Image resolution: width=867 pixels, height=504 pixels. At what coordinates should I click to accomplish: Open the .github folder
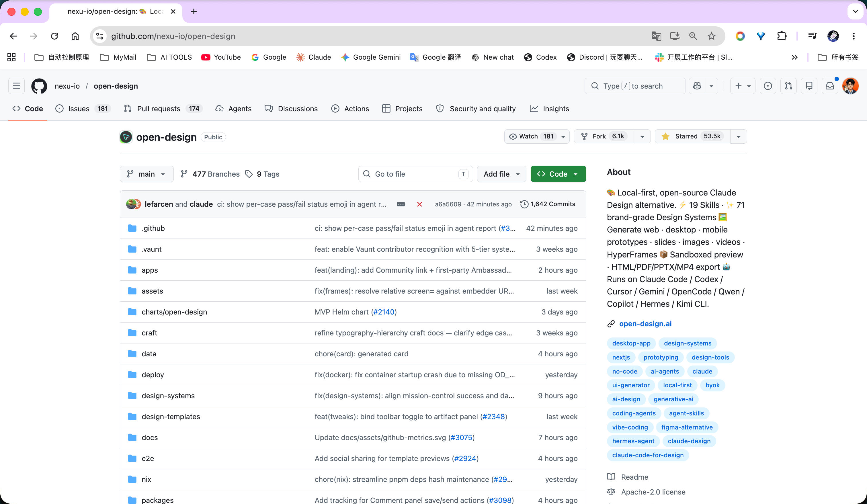[x=153, y=228]
